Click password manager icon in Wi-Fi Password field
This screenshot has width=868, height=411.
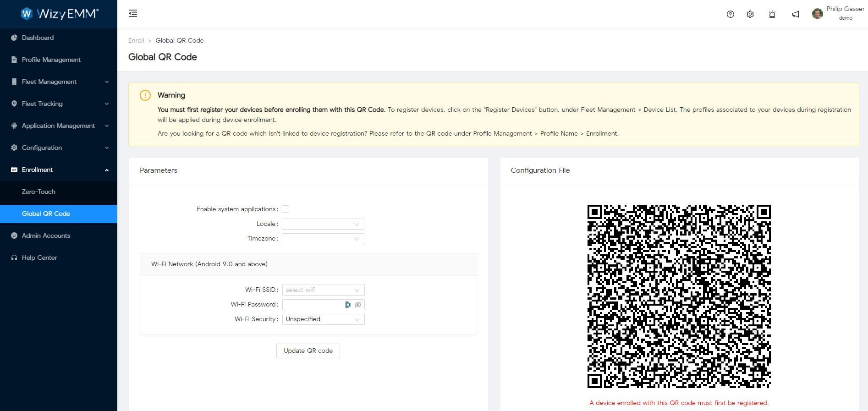(x=348, y=305)
